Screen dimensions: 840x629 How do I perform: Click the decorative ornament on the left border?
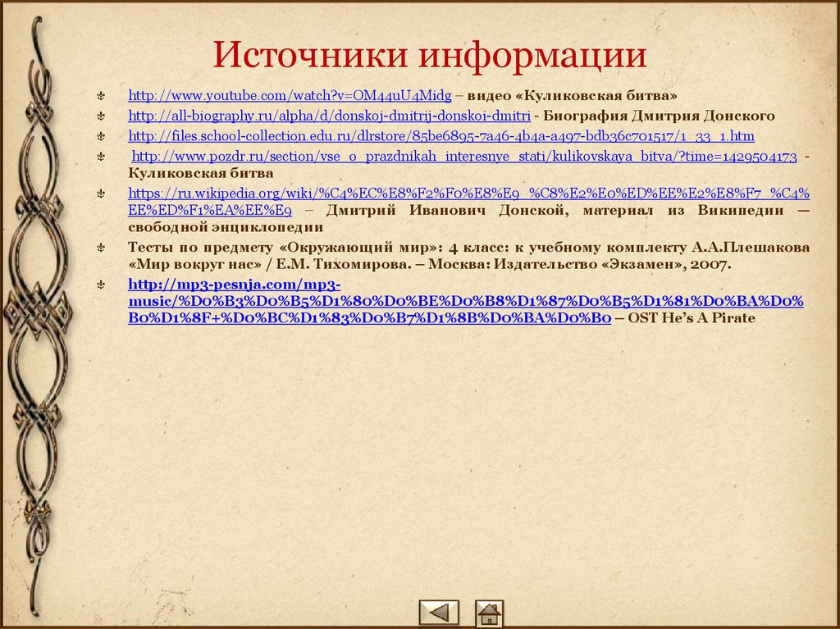tap(37, 312)
